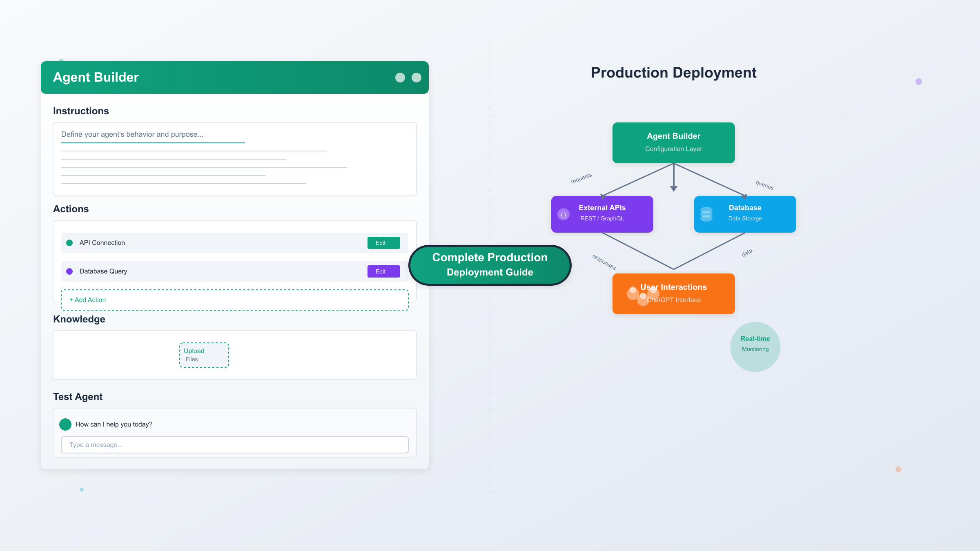Click the Real-time Monitoring circle badge
The height and width of the screenshot is (551, 980).
pyautogui.click(x=755, y=346)
